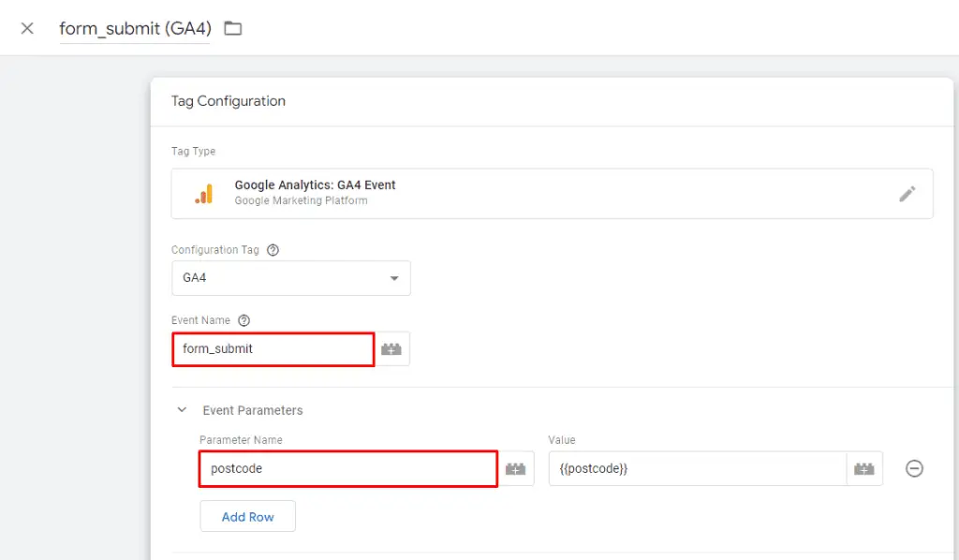
Task: Close the tag editor
Action: click(26, 28)
